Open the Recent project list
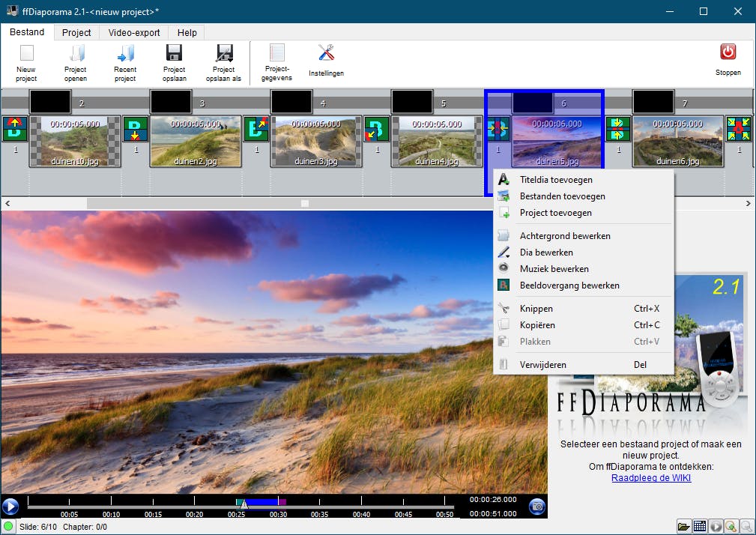 click(x=125, y=54)
